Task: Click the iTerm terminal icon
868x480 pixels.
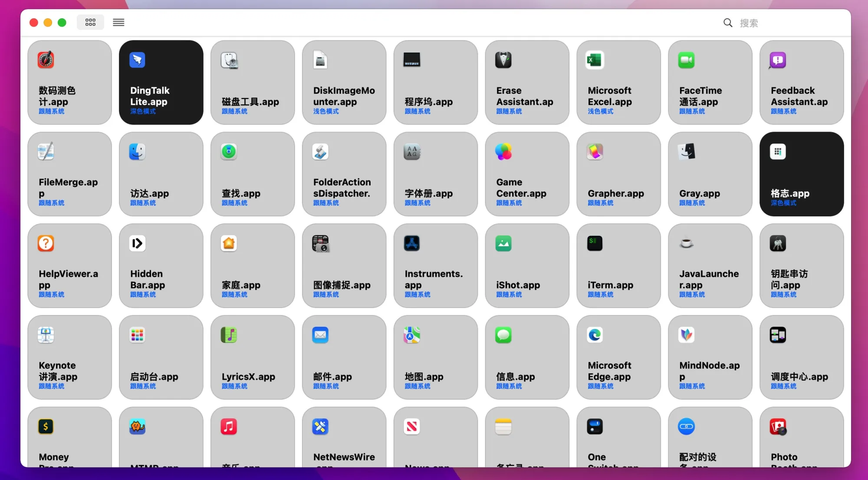Action: (x=595, y=243)
